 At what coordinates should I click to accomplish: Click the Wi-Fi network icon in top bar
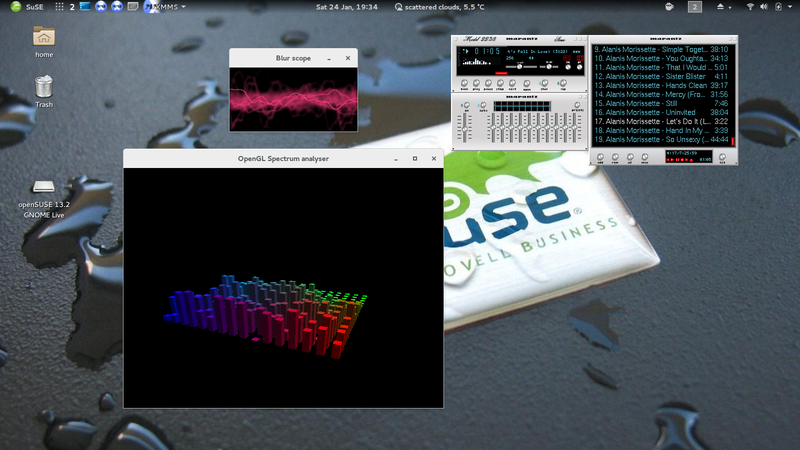(750, 7)
